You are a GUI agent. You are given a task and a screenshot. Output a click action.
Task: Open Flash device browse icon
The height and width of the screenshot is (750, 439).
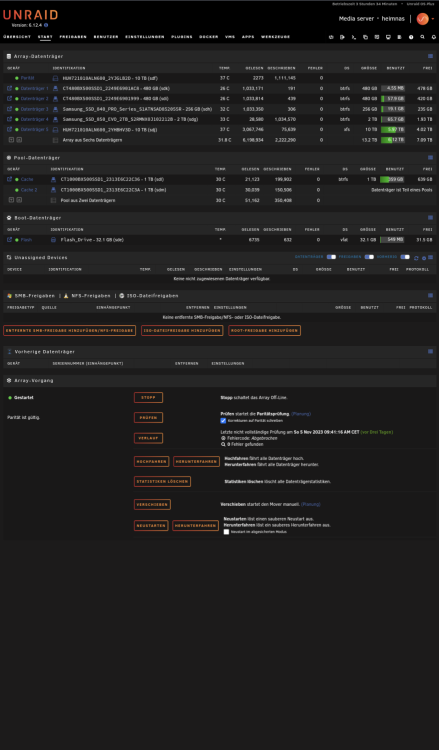[x=9, y=240]
